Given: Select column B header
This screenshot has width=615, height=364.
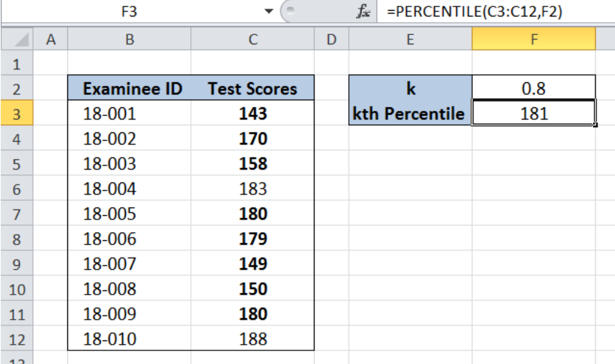Looking at the screenshot, I should point(129,39).
